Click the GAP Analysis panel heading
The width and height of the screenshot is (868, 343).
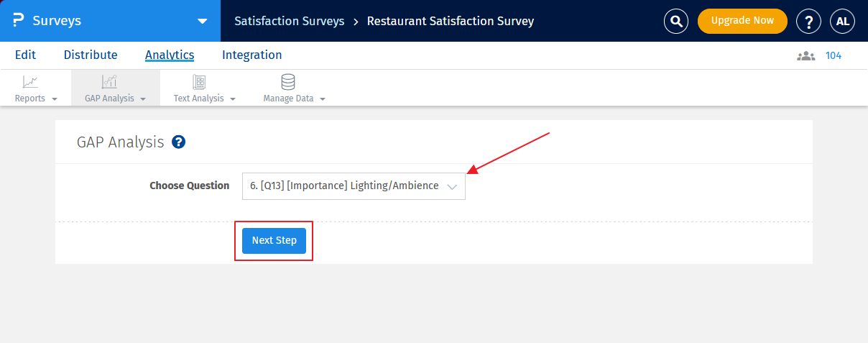click(x=121, y=142)
